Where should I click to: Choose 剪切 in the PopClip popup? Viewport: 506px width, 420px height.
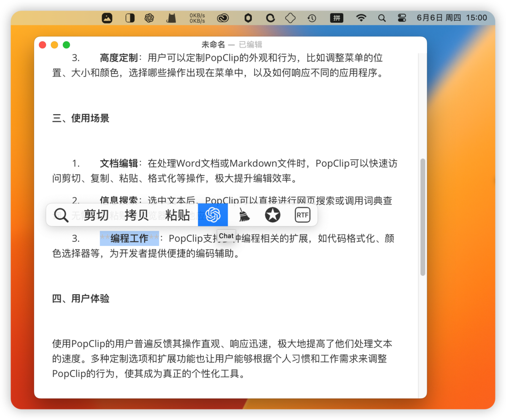pyautogui.click(x=96, y=215)
